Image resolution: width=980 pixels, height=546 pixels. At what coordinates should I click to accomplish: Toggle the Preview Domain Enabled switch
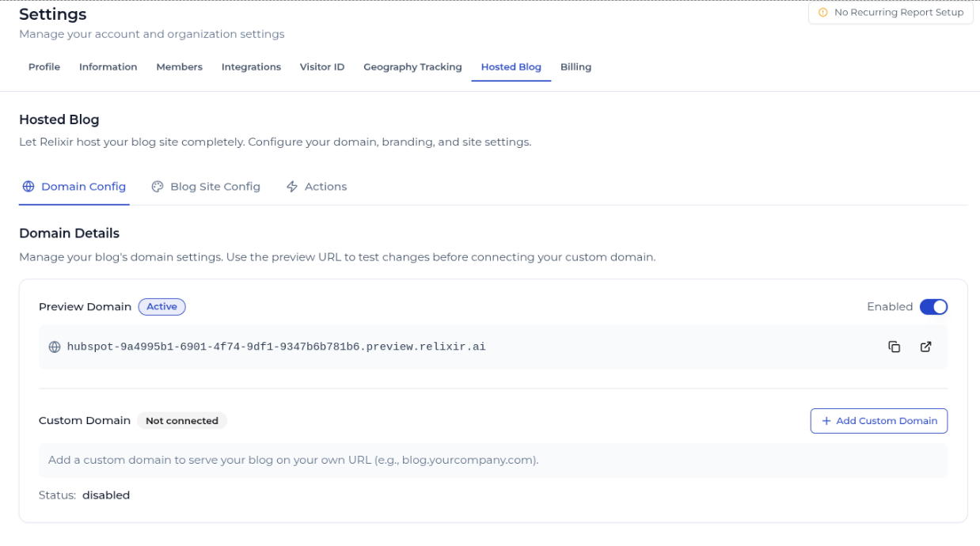click(x=933, y=307)
